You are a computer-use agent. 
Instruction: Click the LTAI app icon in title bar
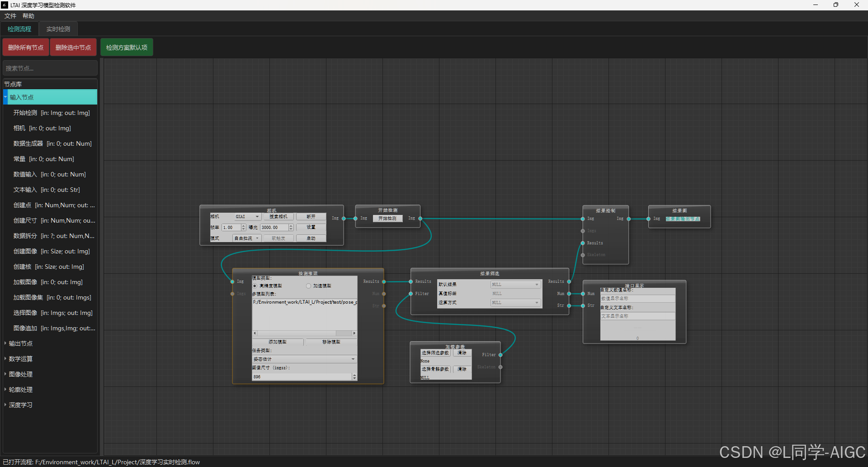5,5
